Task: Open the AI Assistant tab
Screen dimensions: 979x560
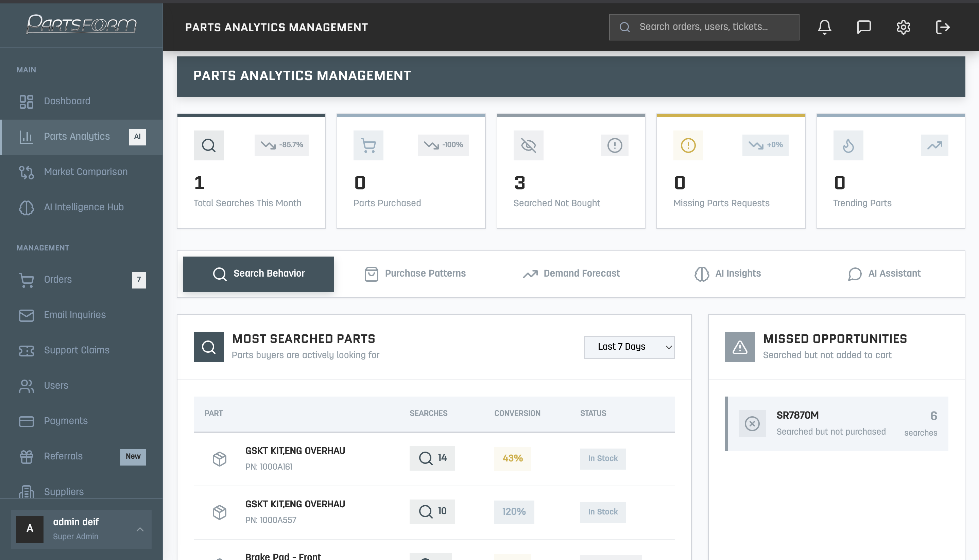Action: 884,274
